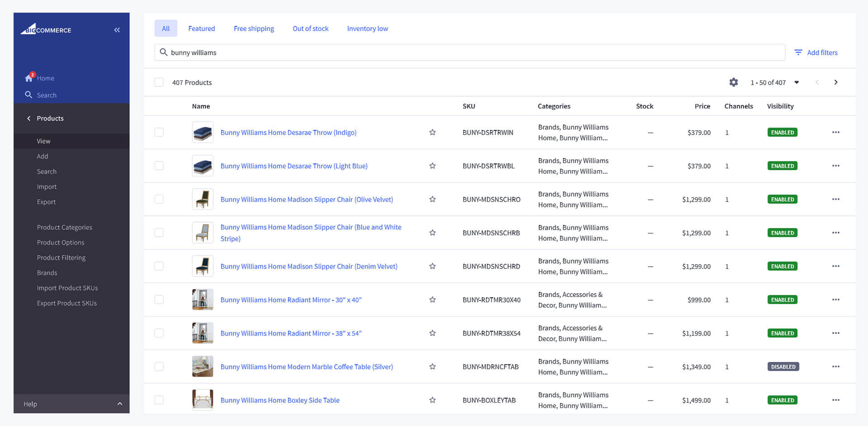The image size is (868, 426).
Task: Click the bunny williams search field
Action: coord(470,52)
